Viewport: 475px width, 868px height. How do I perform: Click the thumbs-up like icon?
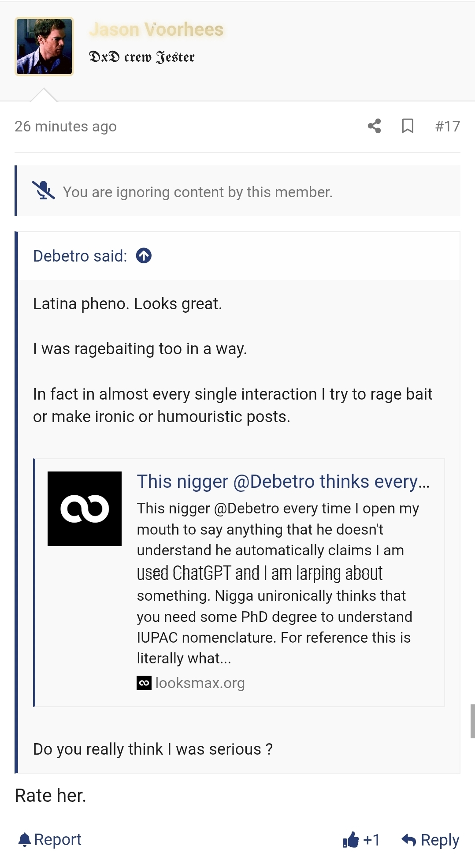click(x=351, y=840)
